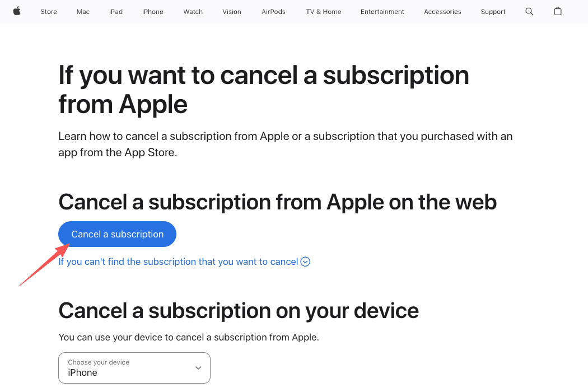Open the shopping bag icon
588x392 pixels.
557,11
